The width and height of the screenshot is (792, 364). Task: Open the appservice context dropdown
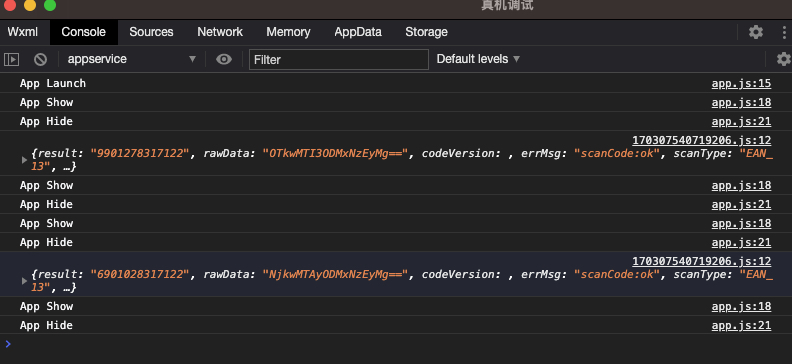tap(131, 59)
